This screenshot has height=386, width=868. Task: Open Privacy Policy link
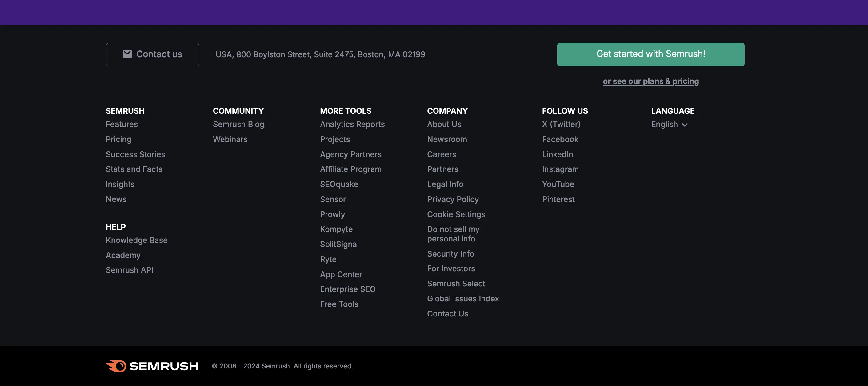click(453, 199)
